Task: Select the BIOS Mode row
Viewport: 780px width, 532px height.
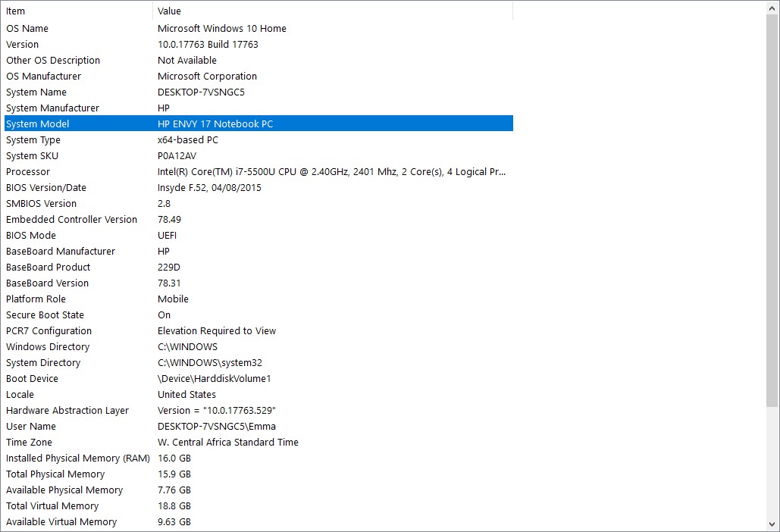Action: coord(258,235)
